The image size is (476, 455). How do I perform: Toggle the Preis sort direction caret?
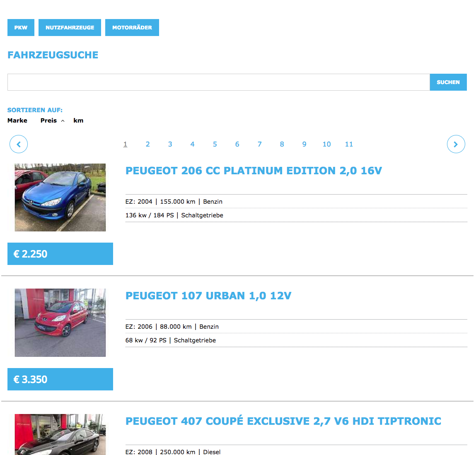pyautogui.click(x=63, y=121)
